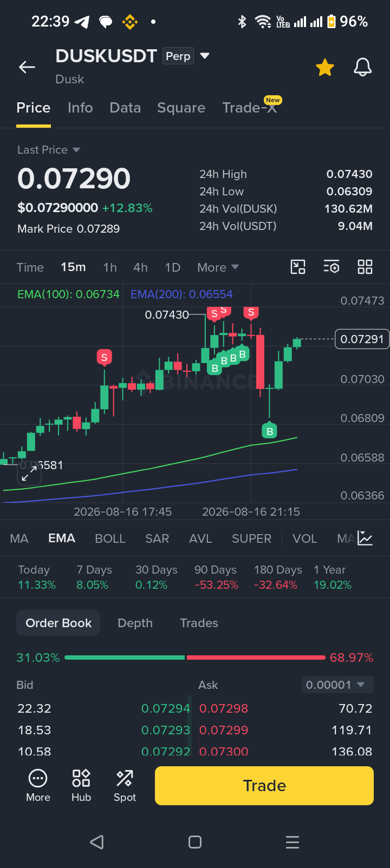Switch to Depth tab
390x868 pixels.
[x=135, y=623]
